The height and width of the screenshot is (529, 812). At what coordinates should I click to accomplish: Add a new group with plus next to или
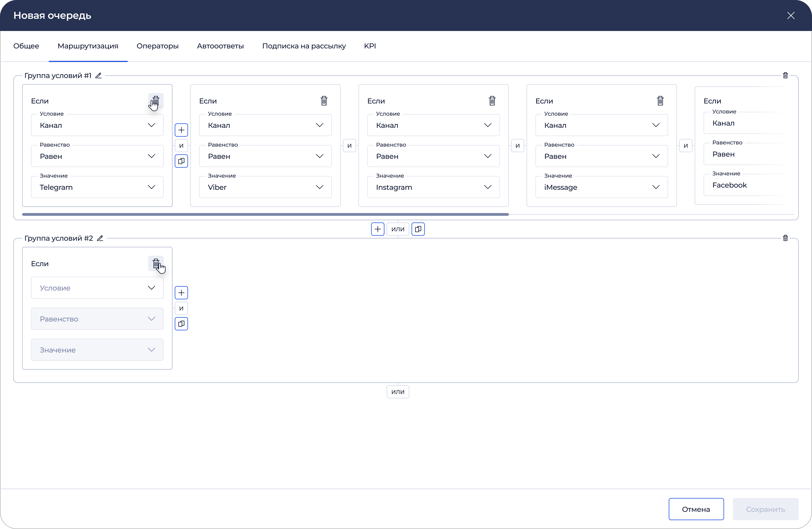[x=378, y=229]
